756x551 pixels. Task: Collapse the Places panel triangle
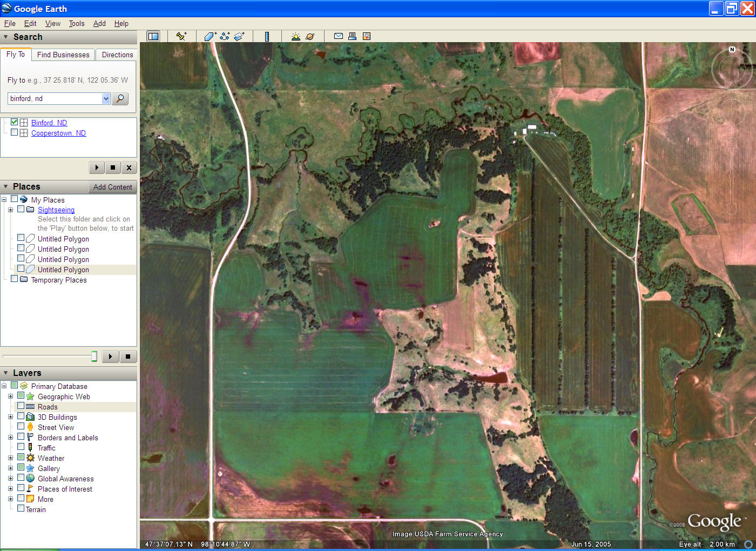[6, 186]
